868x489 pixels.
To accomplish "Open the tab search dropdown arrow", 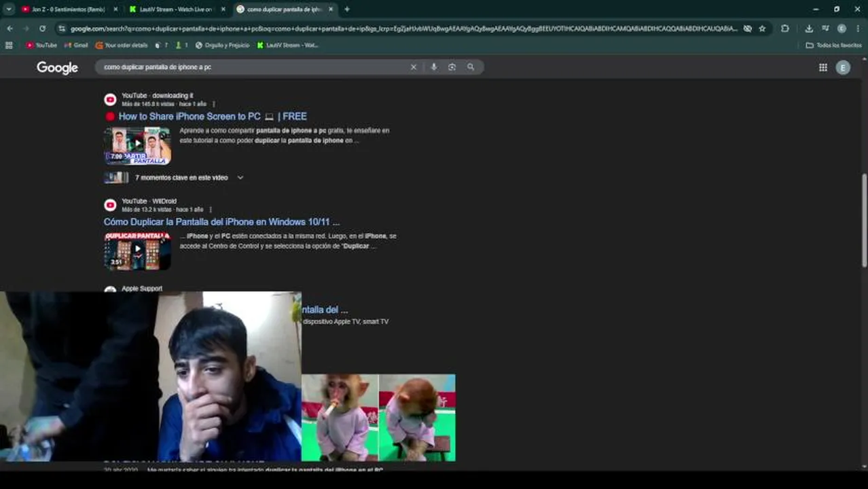I will point(9,10).
